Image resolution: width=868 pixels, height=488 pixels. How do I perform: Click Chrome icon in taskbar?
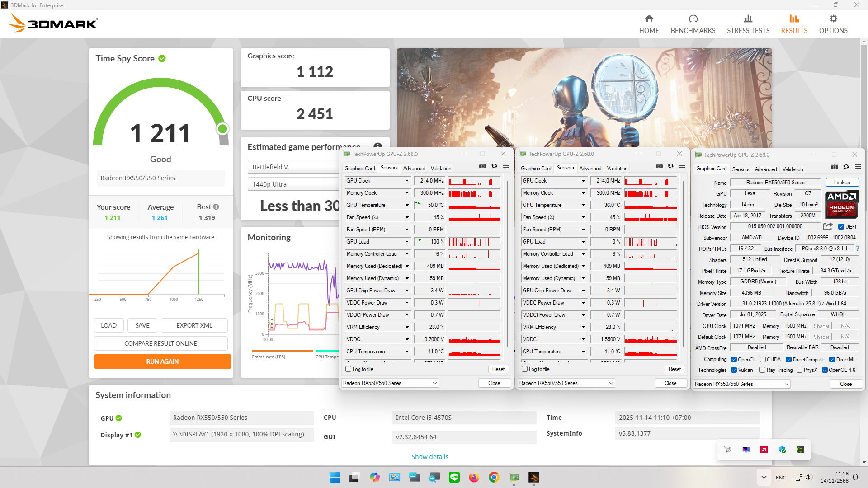(494, 477)
